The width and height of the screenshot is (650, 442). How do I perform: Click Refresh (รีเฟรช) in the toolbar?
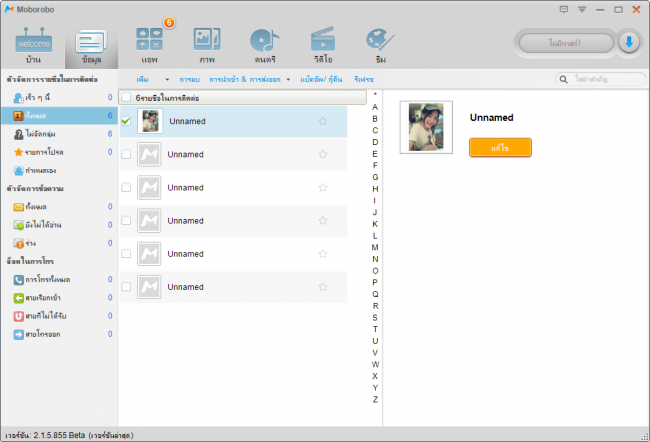pyautogui.click(x=364, y=79)
